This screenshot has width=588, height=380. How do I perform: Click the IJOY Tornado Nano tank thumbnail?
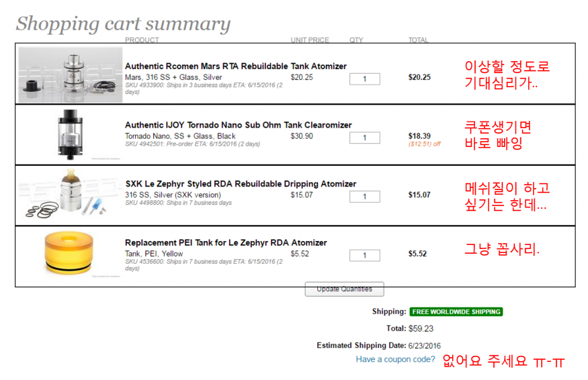71,134
